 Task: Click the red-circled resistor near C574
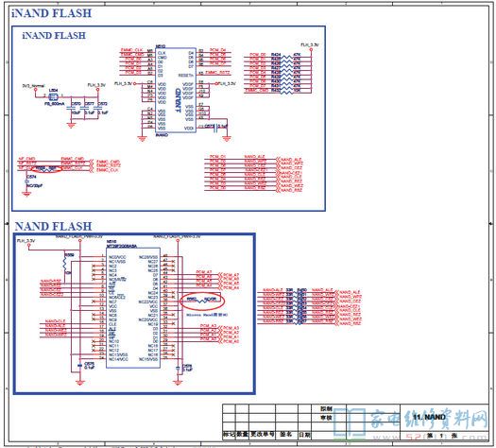pos(47,169)
